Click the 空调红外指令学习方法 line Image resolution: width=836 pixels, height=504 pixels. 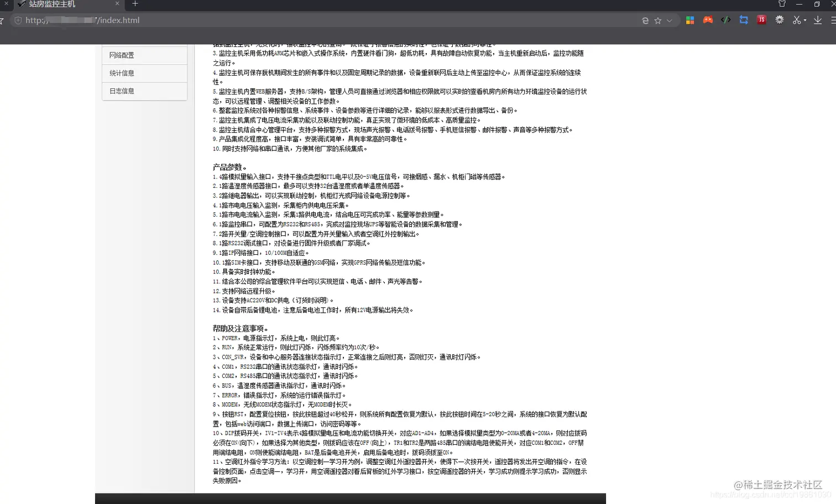(x=400, y=471)
